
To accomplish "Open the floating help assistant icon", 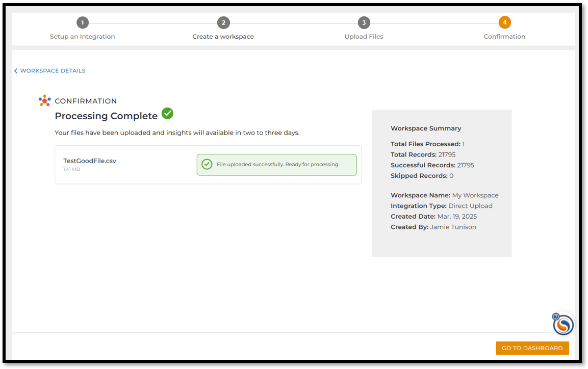I will click(x=563, y=324).
